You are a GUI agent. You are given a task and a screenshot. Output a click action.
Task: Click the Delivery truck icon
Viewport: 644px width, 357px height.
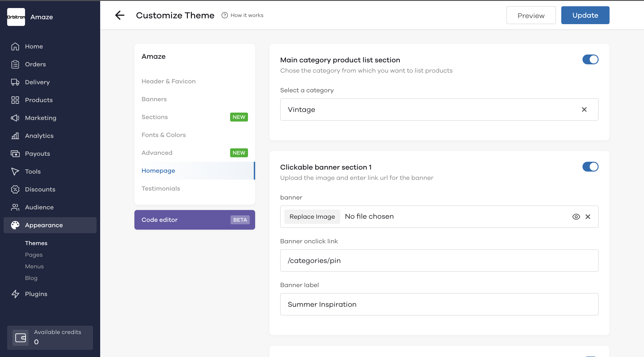pos(15,82)
